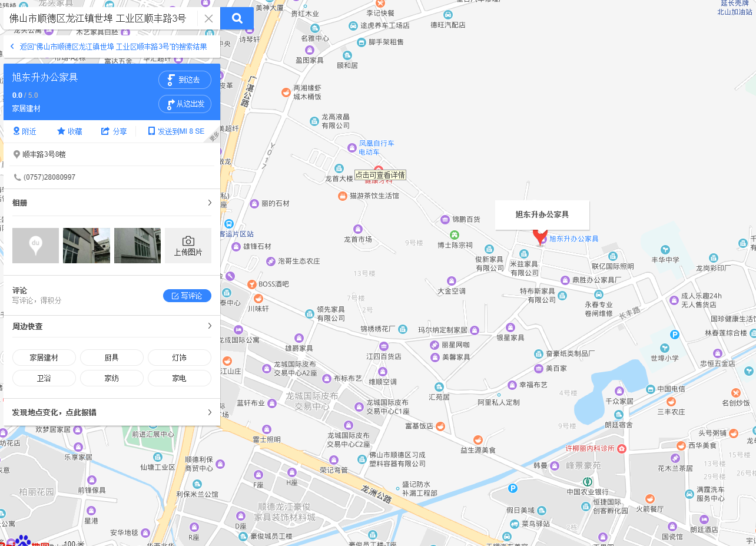Click the 写评论 write review button
The height and width of the screenshot is (546, 756).
(x=187, y=296)
